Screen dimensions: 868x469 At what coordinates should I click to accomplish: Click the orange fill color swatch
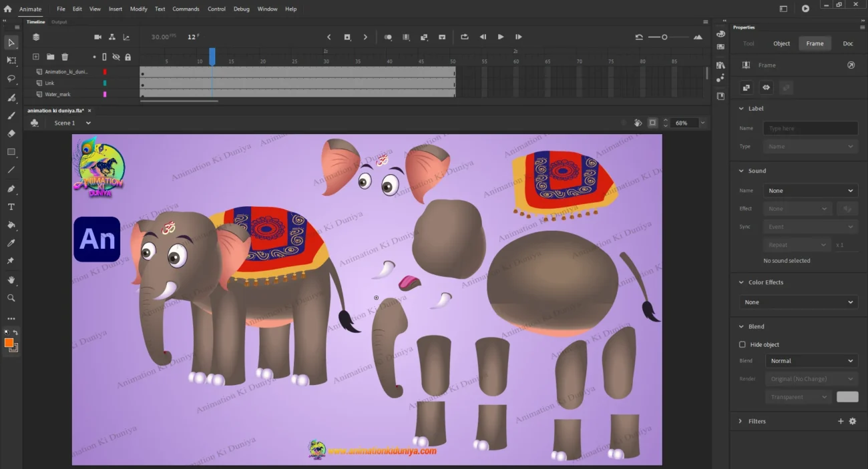[9, 343]
